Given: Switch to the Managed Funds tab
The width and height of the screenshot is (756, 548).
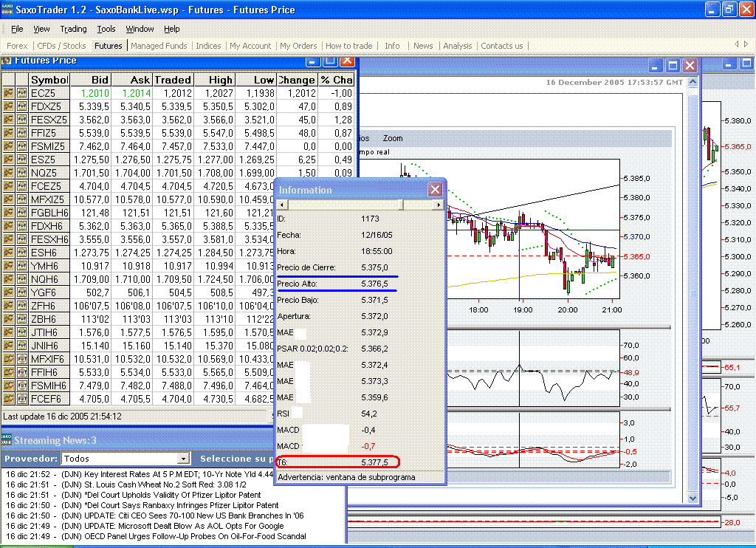Looking at the screenshot, I should click(159, 46).
